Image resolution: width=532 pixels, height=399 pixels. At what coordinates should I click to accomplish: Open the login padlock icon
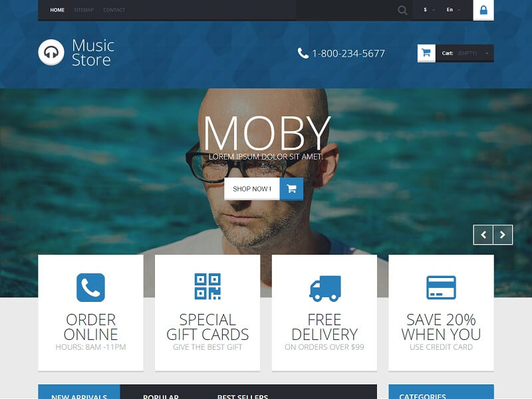(483, 10)
